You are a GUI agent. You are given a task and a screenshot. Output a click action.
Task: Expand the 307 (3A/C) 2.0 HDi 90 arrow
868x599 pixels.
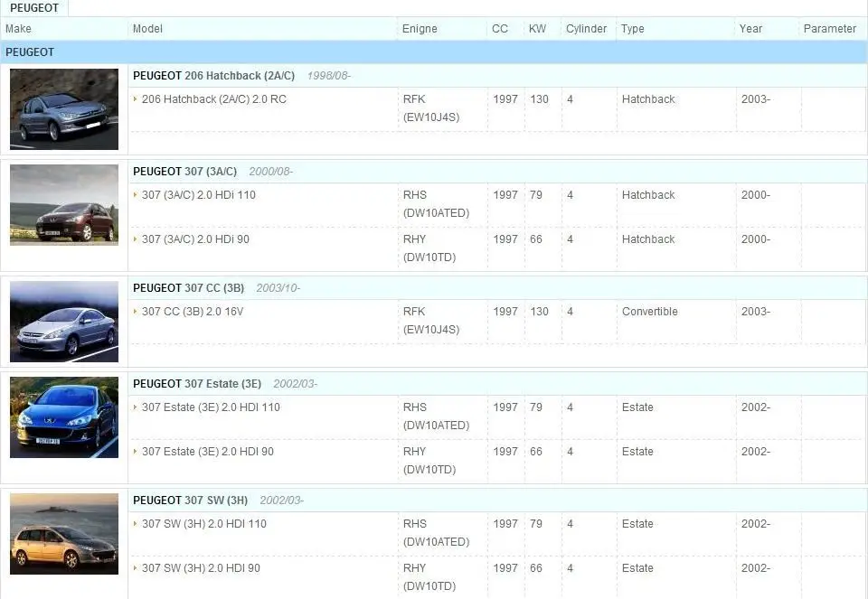click(x=135, y=239)
